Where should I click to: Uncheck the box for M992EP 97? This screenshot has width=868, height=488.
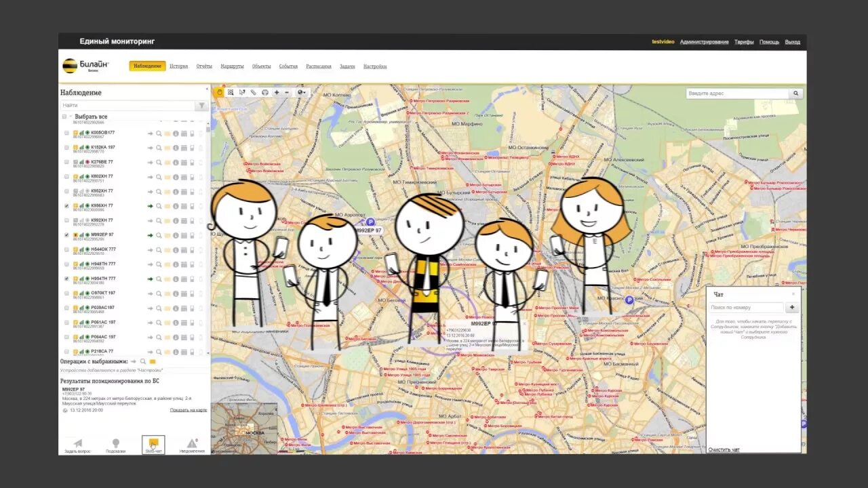pos(66,235)
